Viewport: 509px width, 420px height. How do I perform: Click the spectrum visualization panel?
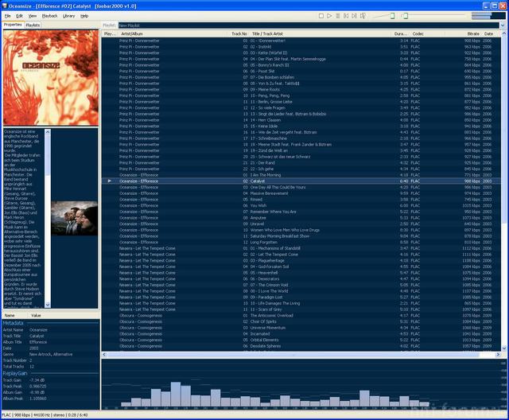point(304,384)
